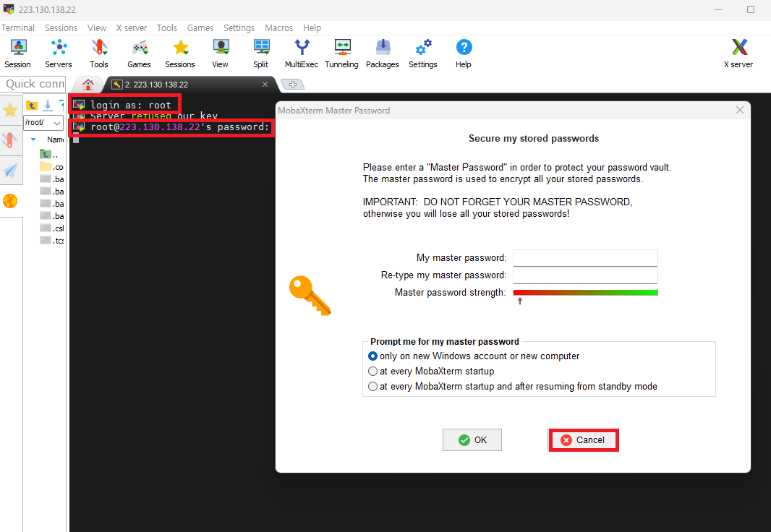
Task: Focus the 'My master password' field
Action: (585, 258)
